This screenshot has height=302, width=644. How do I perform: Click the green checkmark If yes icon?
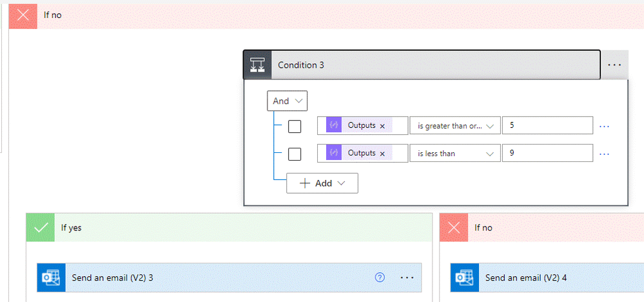(40, 228)
